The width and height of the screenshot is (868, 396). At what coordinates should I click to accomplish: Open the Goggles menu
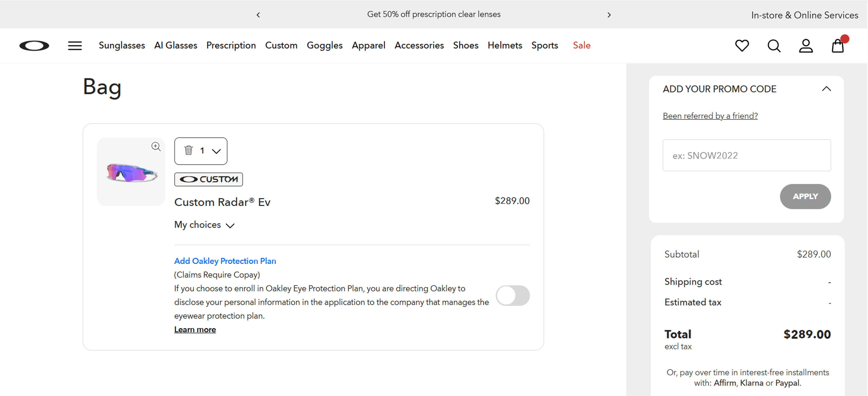click(325, 45)
